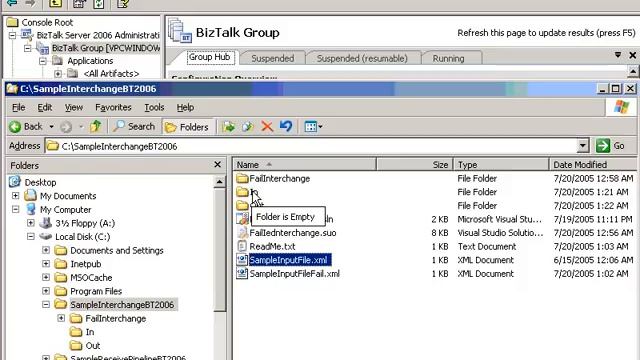640x360 pixels.
Task: Sort by the Size column header
Action: [x=415, y=164]
